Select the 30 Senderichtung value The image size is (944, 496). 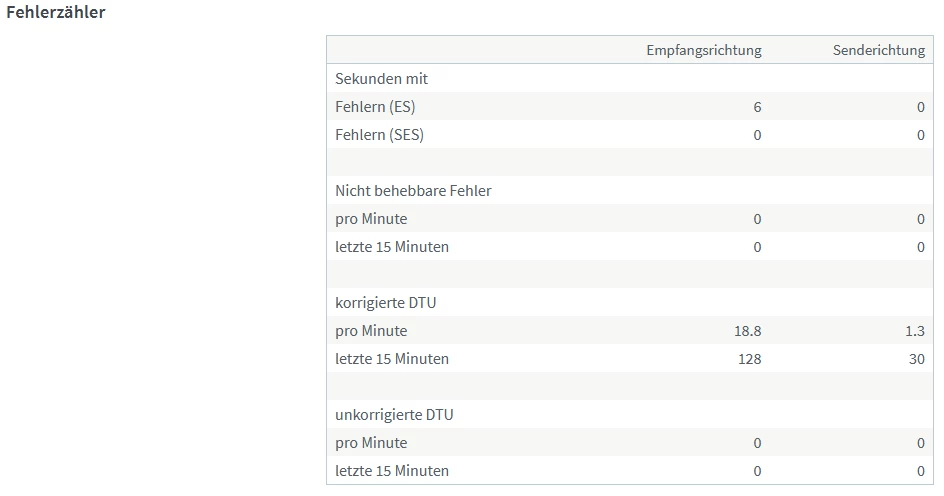tap(917, 359)
